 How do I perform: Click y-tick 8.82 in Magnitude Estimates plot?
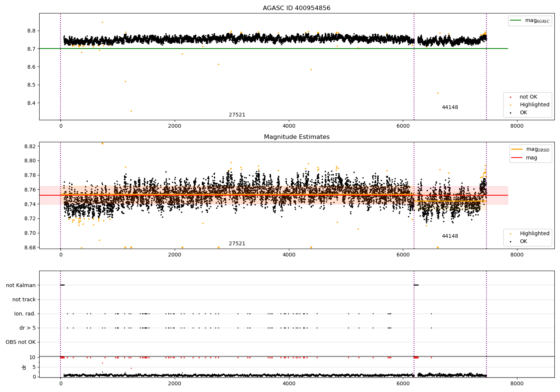(x=30, y=146)
